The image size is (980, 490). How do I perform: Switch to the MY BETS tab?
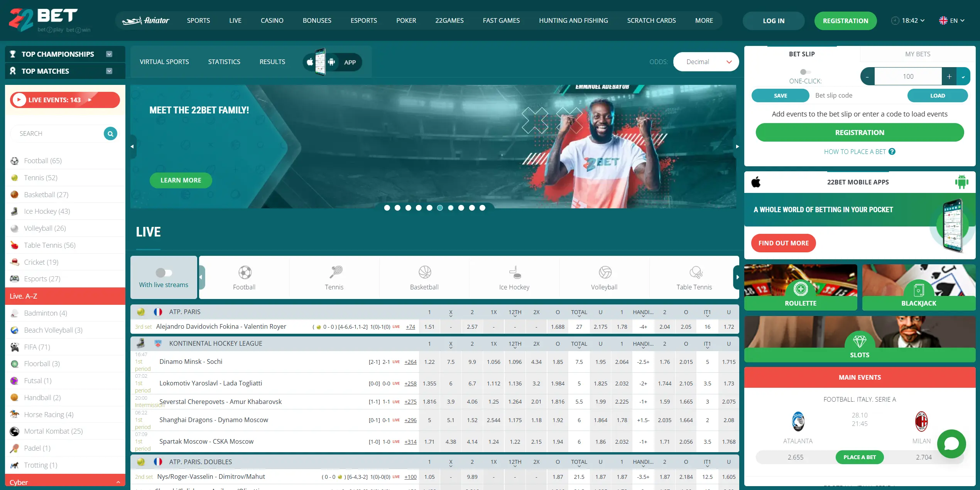click(917, 54)
